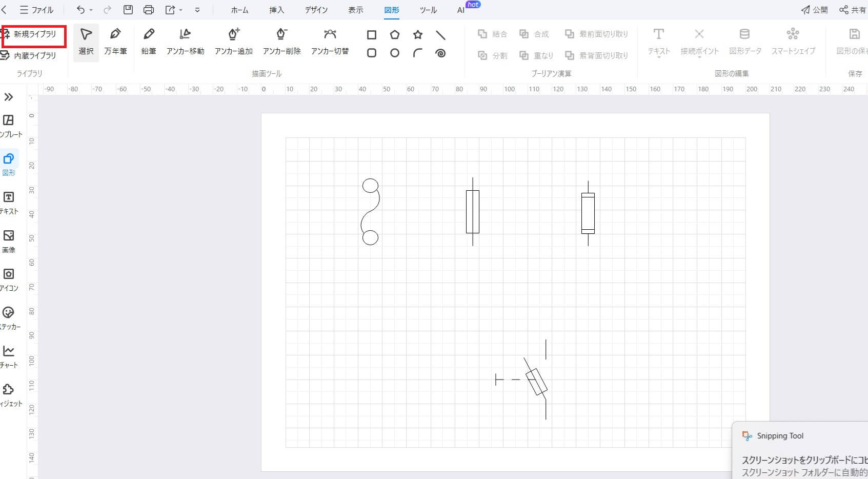The width and height of the screenshot is (868, 479).
Task: Open the デザイン tab
Action: 316,10
